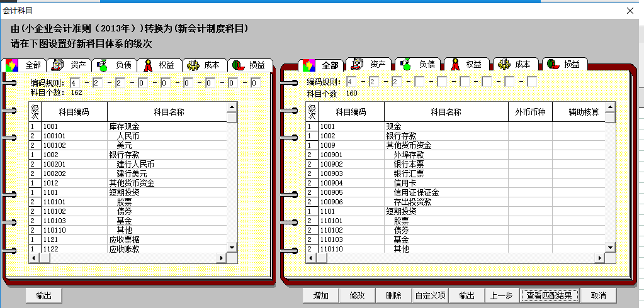Close the 会计科目 window
644x308 pixels.
click(x=630, y=11)
